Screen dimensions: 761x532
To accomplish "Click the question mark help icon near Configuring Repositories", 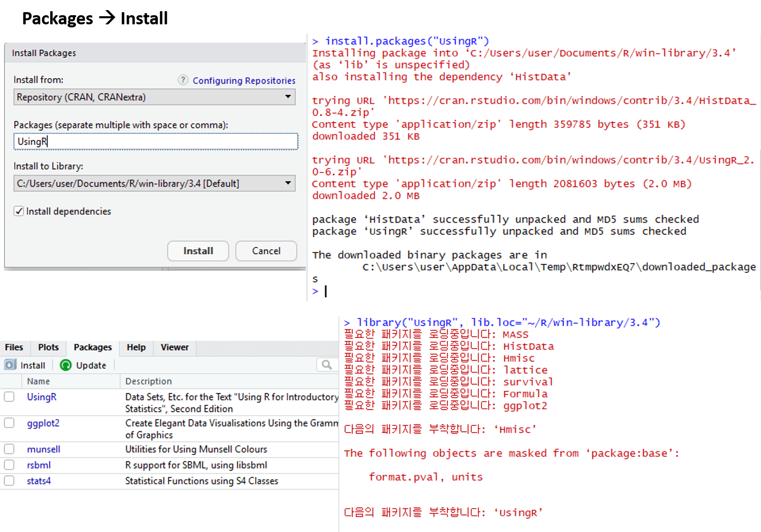I will click(183, 80).
